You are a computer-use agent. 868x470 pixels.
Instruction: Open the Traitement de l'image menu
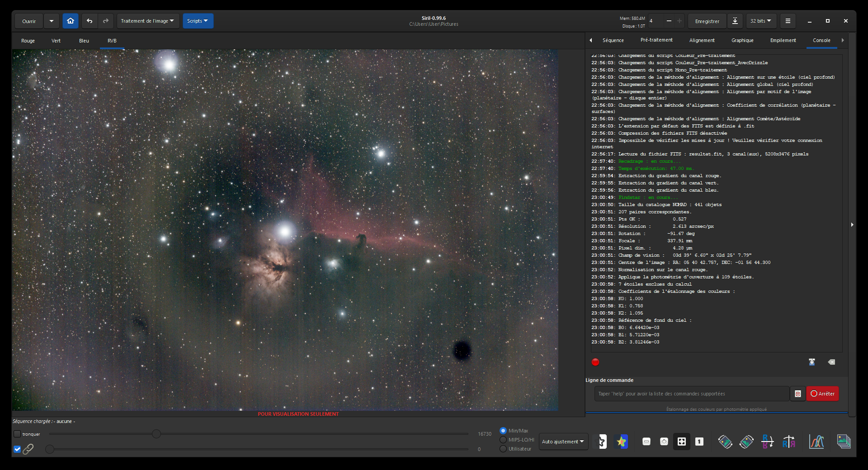click(148, 21)
